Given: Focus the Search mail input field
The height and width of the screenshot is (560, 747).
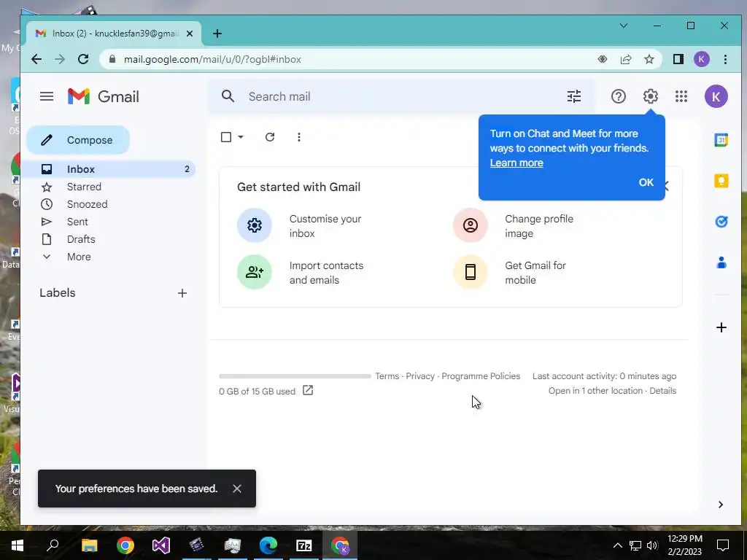Looking at the screenshot, I should (400, 97).
